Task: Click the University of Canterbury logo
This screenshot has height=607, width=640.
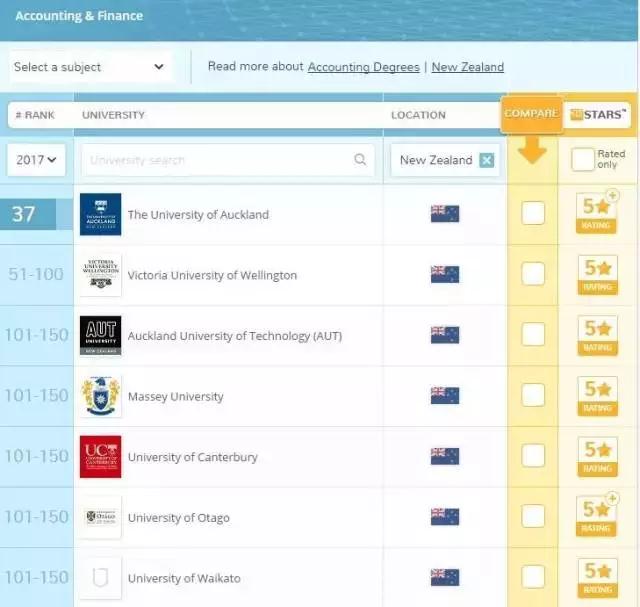Action: [x=100, y=457]
